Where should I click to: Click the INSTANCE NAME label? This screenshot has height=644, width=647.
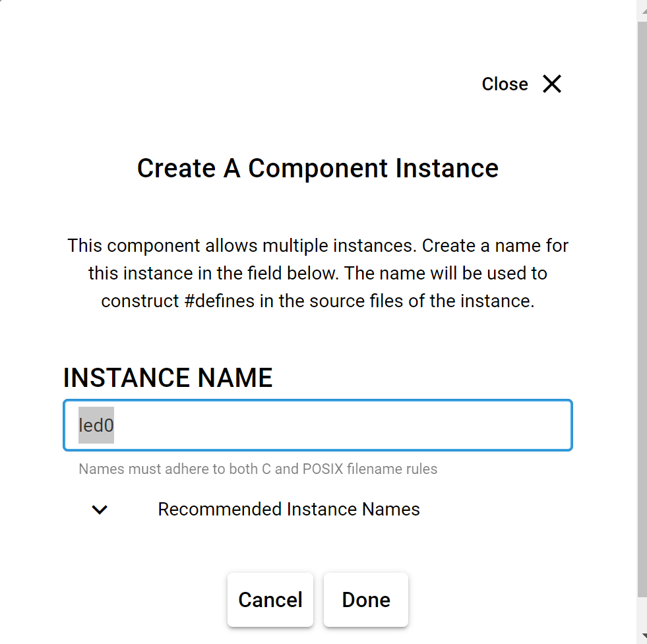tap(168, 378)
